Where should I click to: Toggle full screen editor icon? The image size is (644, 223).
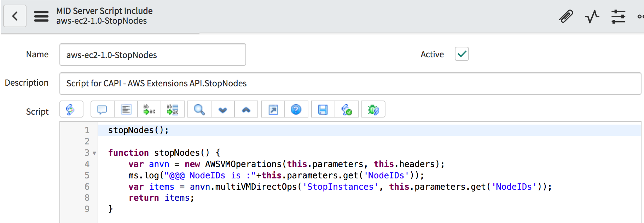(273, 109)
